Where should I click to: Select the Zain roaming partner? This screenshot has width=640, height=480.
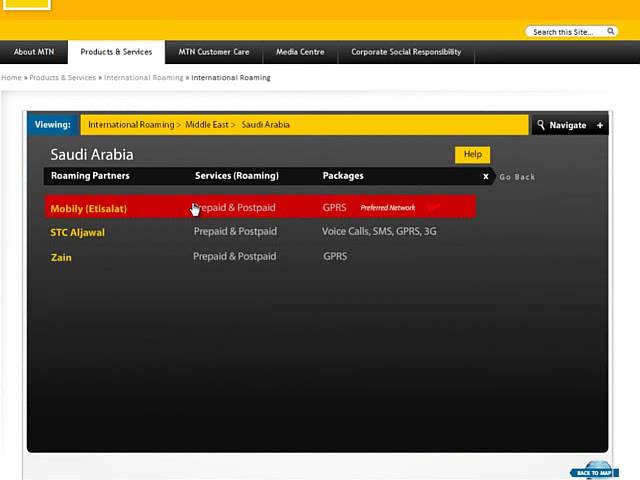61,257
